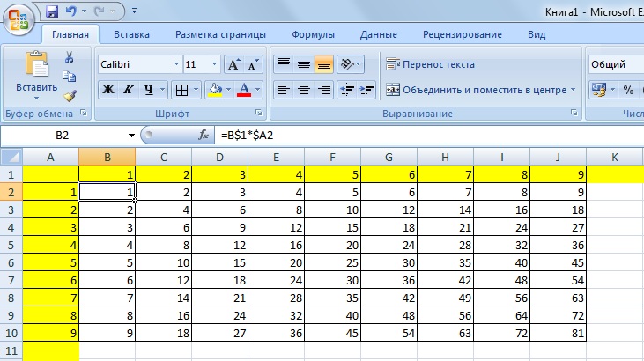Image resolution: width=644 pixels, height=361 pixels.
Task: Click the yellow fill color bucket
Action: 215,90
